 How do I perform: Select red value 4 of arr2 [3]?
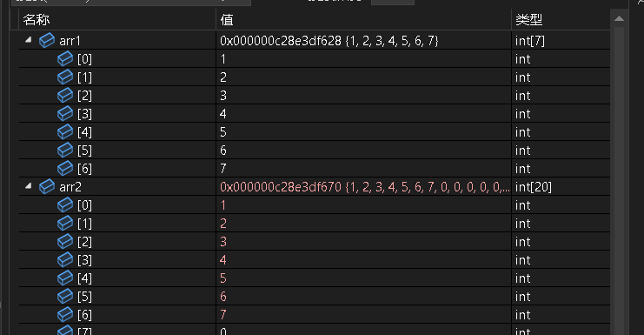point(223,260)
